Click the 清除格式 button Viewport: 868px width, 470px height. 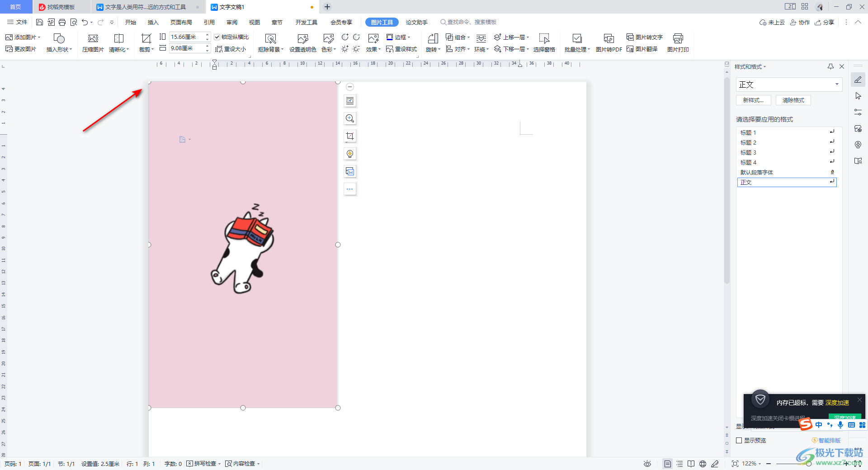point(793,100)
